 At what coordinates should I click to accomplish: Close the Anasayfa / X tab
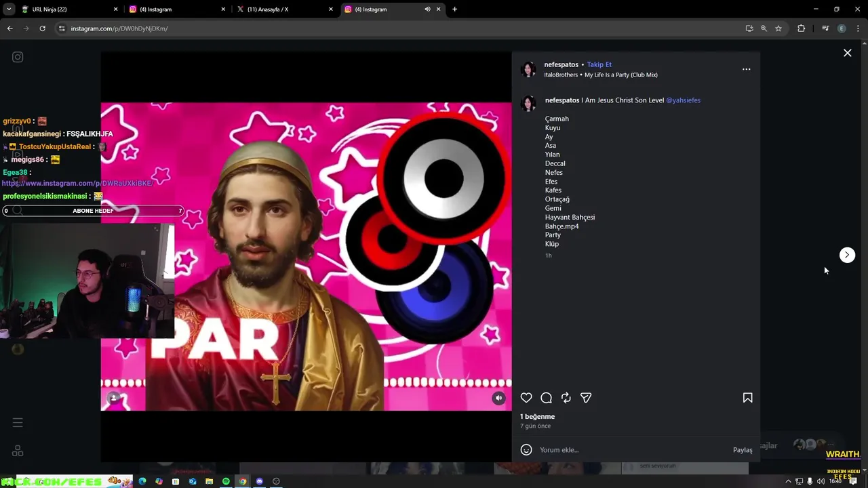(331, 9)
